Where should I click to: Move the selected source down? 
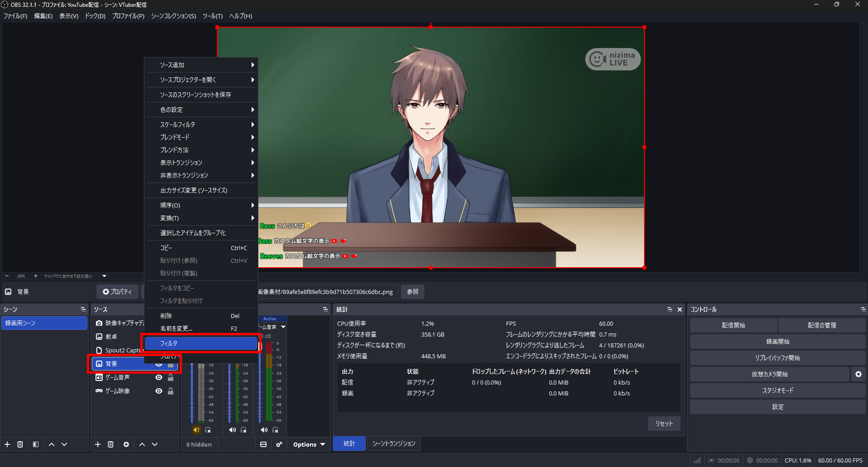pyautogui.click(x=155, y=444)
